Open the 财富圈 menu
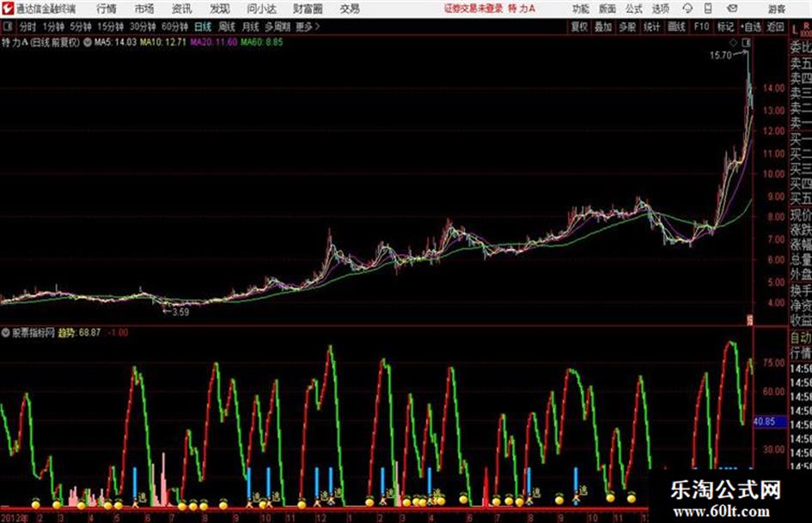The image size is (812, 523). [308, 9]
